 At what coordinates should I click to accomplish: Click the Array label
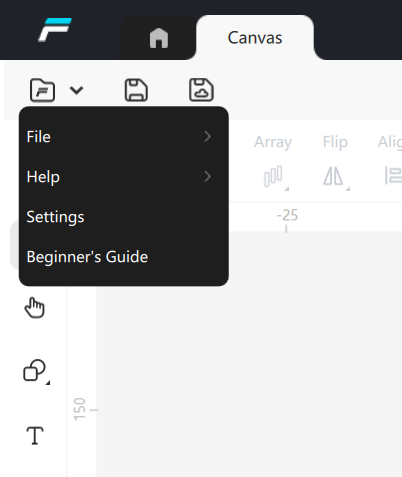(273, 142)
